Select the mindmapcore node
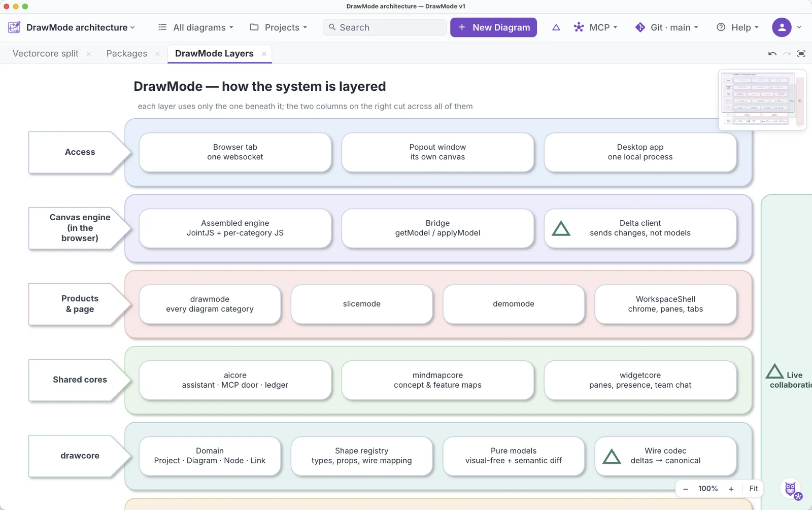812x510 pixels. coord(437,380)
